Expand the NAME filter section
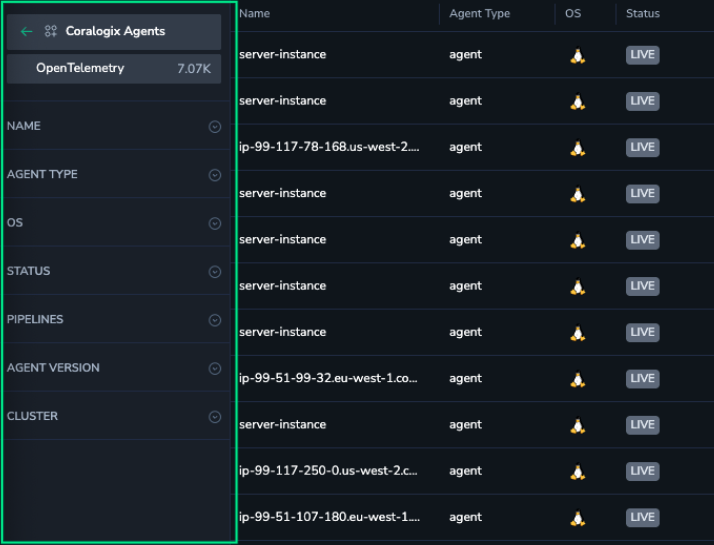The height and width of the screenshot is (545, 714). click(214, 127)
